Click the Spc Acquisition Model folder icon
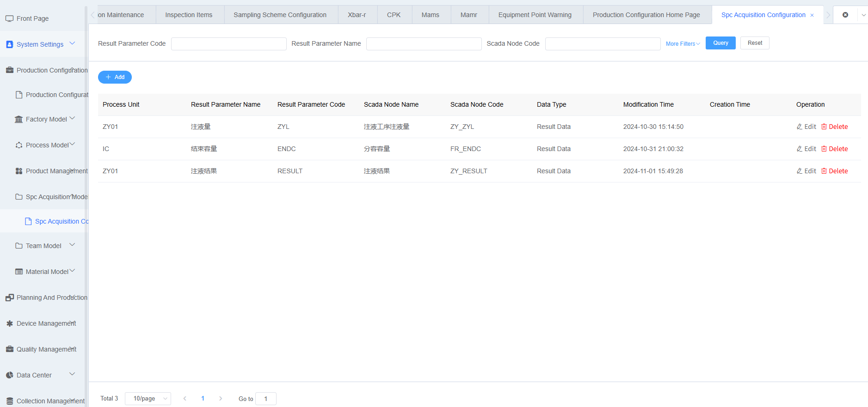 [18, 197]
